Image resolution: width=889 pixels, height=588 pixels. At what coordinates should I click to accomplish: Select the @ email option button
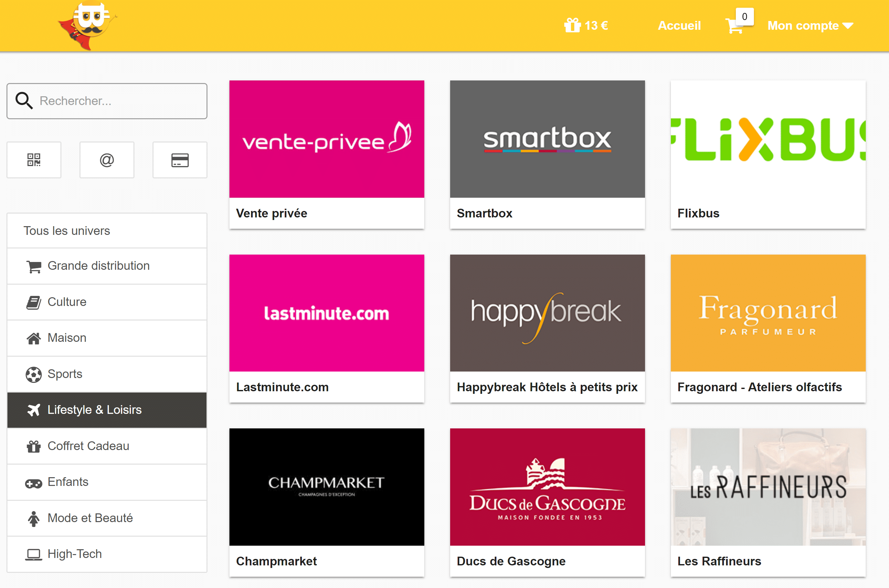[107, 160]
